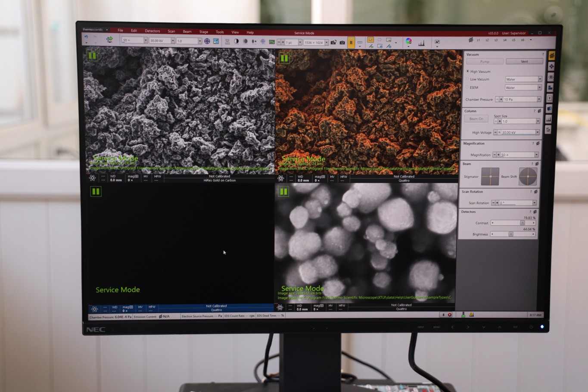Screen dimensions: 588x392
Task: Click the auto contrast brightness icon
Action: click(236, 41)
